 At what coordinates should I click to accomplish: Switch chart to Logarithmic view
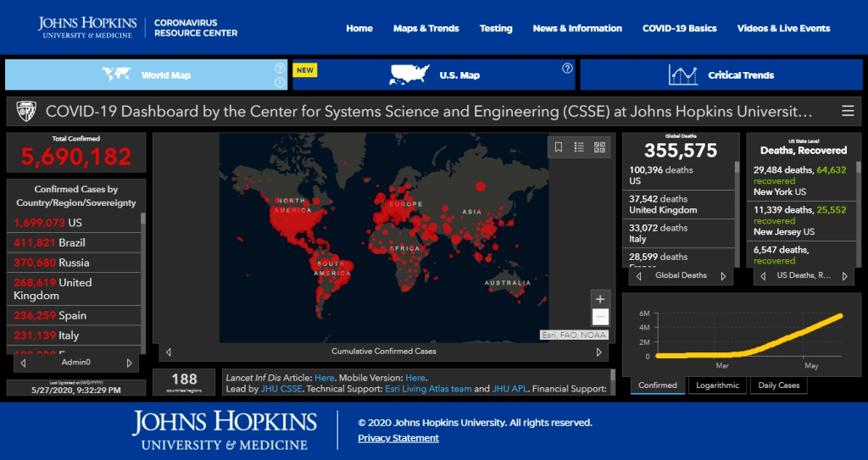pos(717,385)
